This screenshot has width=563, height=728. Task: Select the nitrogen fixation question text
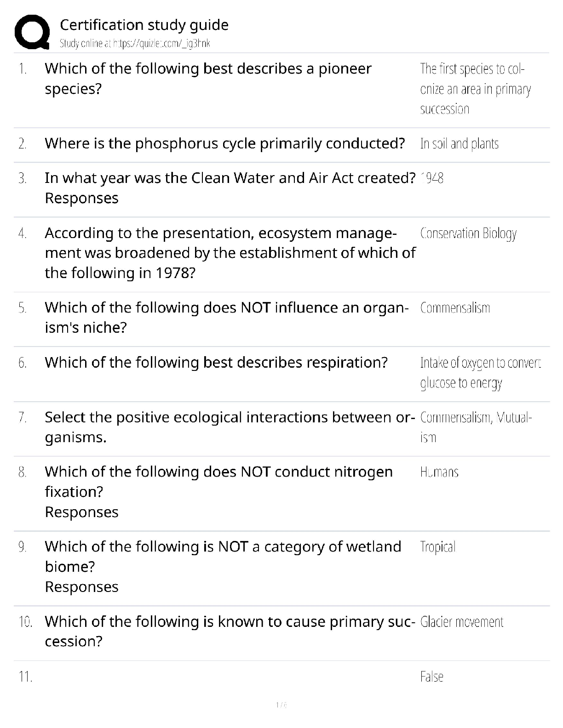(x=218, y=482)
